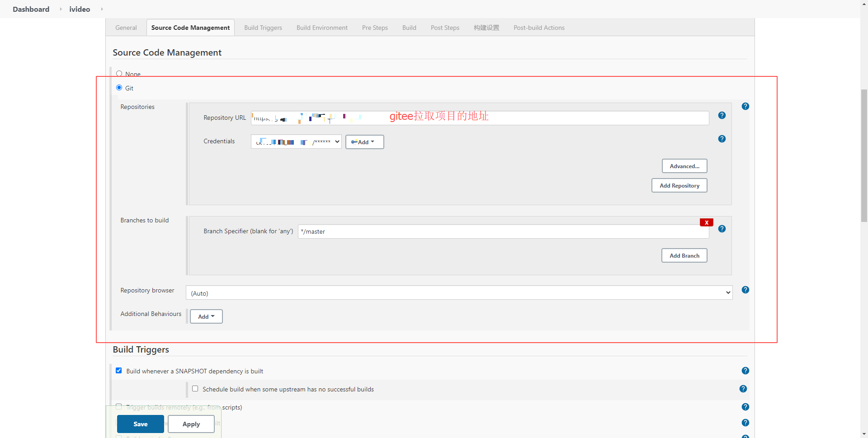Open help for Branch Specifier
The width and height of the screenshot is (868, 438).
722,229
